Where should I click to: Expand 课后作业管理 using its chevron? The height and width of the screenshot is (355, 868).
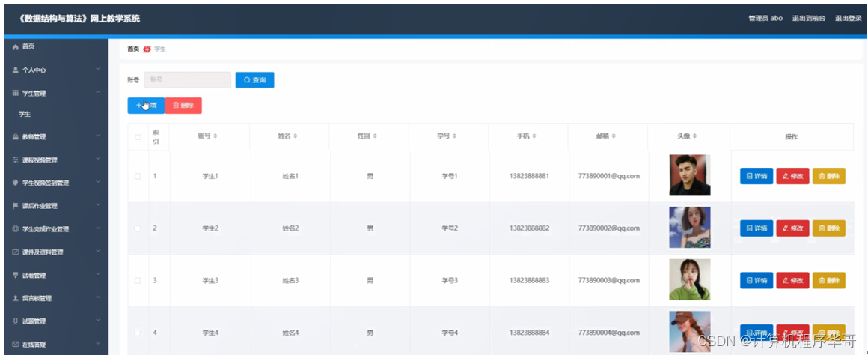click(98, 205)
